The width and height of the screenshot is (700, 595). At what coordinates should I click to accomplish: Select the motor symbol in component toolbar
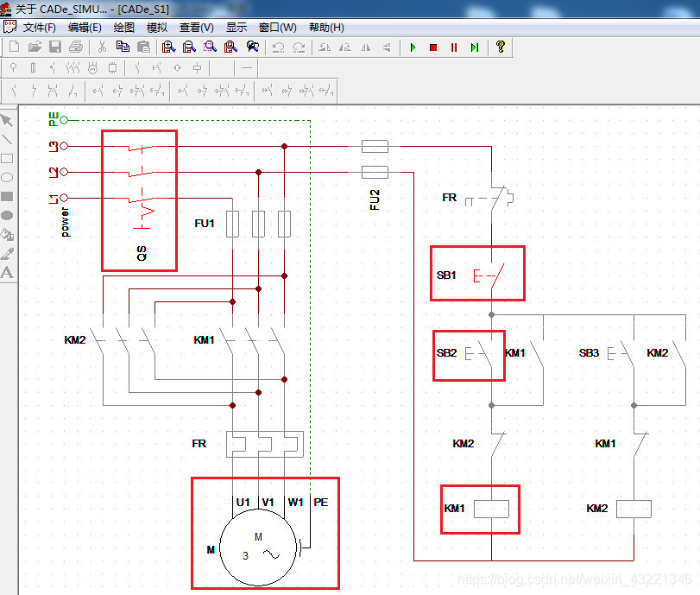(x=92, y=68)
